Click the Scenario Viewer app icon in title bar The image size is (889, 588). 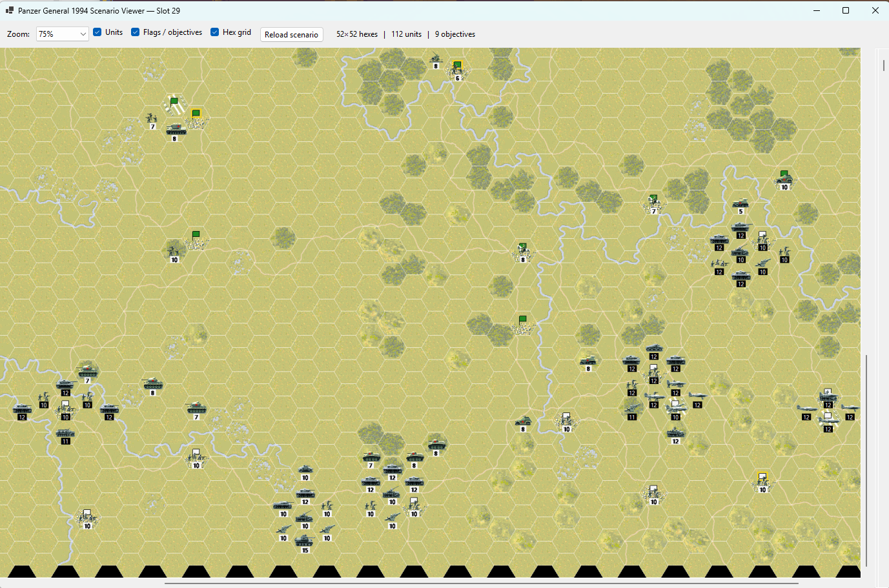9,10
